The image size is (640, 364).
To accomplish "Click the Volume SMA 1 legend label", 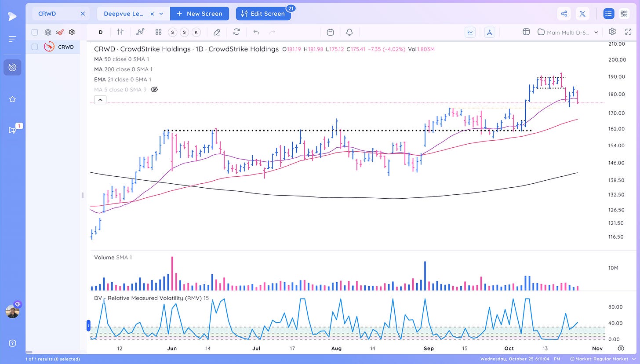I will (113, 257).
